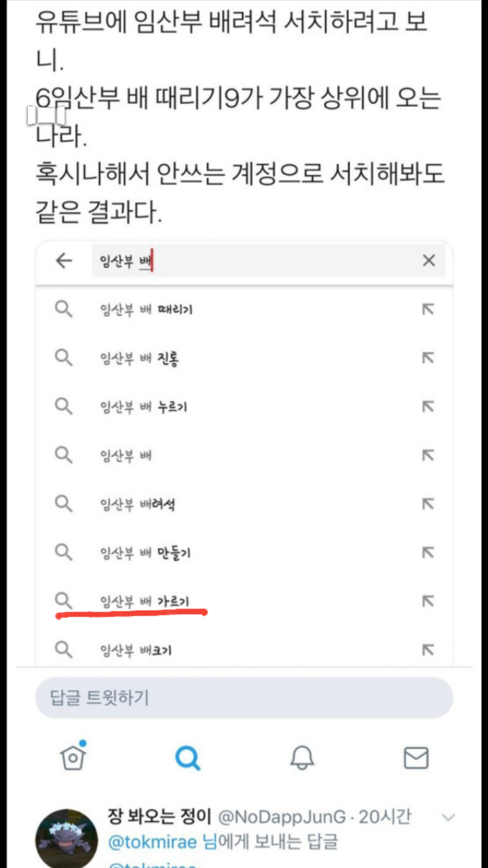This screenshot has width=488, height=868.
Task: Tap the fill-in arrow beside 임산부 배 진통
Action: (x=428, y=358)
